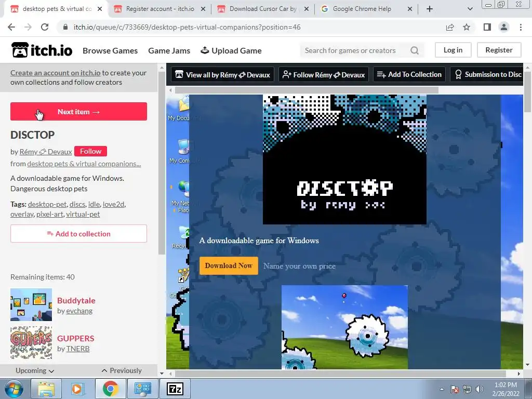Open the pixel-art tag

click(49, 214)
